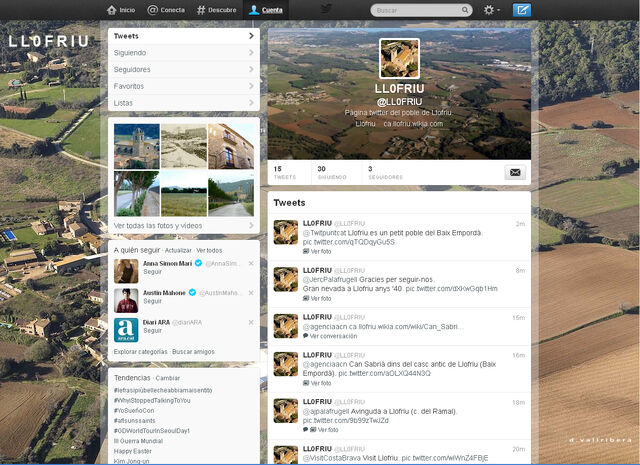The height and width of the screenshot is (465, 640).
Task: Click the avatar on the Gran nevada tweet
Action: 286,279
